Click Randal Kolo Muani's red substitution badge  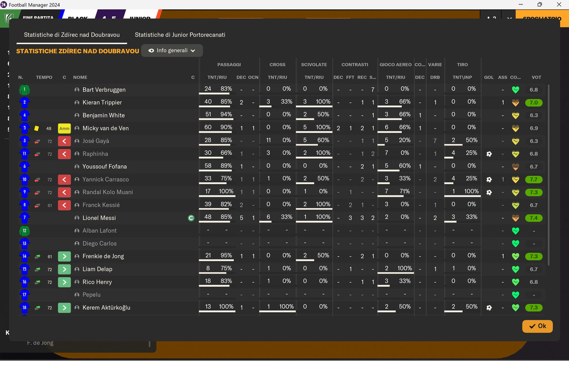click(x=64, y=193)
